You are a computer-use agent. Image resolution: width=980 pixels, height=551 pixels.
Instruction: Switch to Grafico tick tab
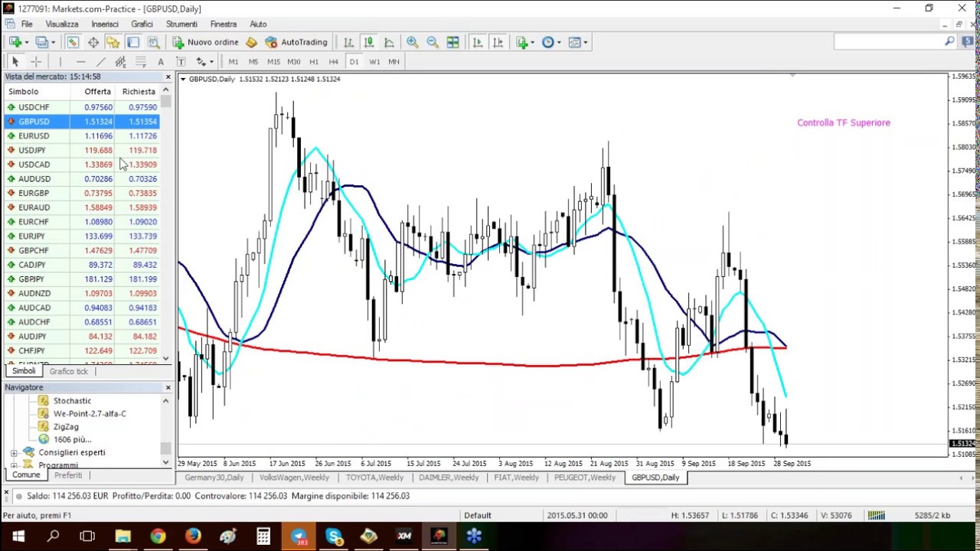tap(69, 371)
